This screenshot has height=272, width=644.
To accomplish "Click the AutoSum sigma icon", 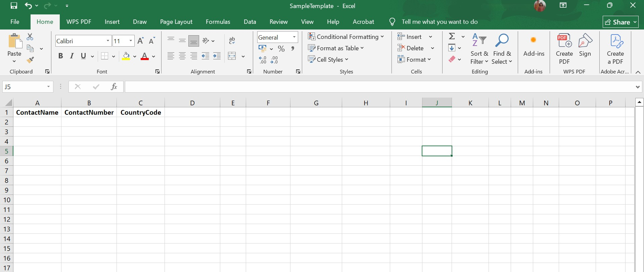I will tap(452, 36).
